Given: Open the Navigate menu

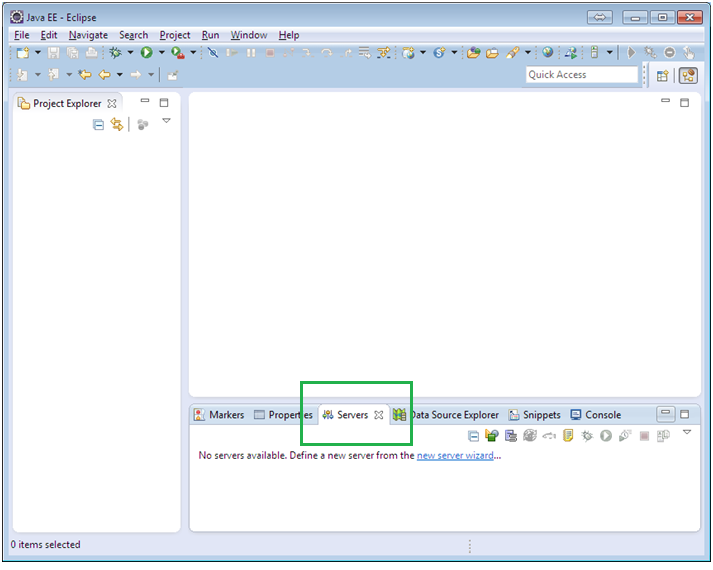Looking at the screenshot, I should click(88, 35).
